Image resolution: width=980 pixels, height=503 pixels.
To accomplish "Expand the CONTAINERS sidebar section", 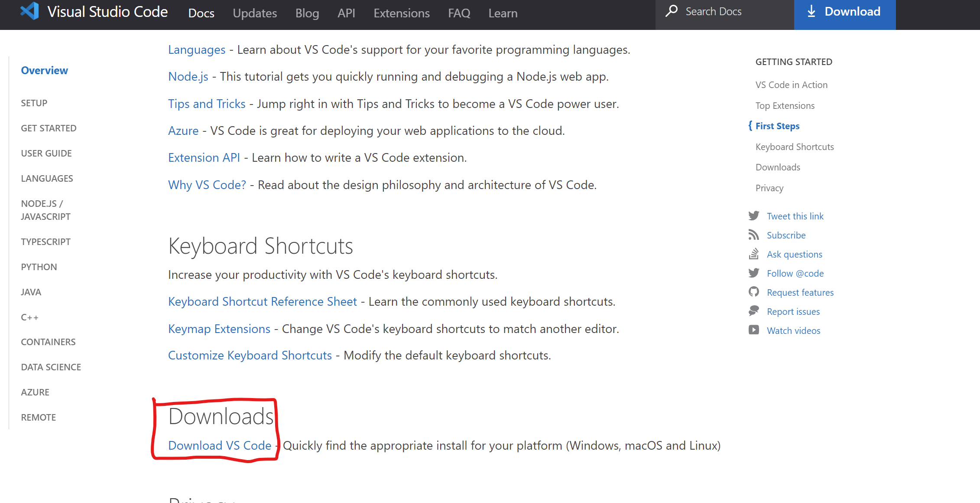I will point(48,342).
